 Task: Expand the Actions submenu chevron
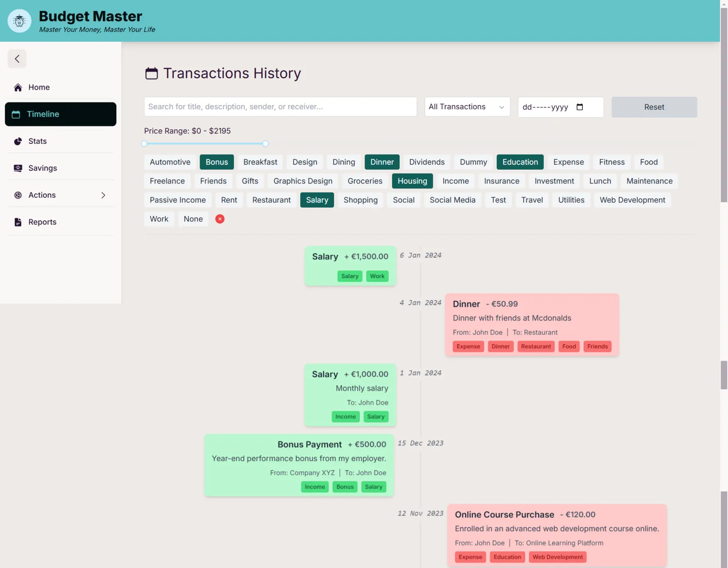(103, 195)
